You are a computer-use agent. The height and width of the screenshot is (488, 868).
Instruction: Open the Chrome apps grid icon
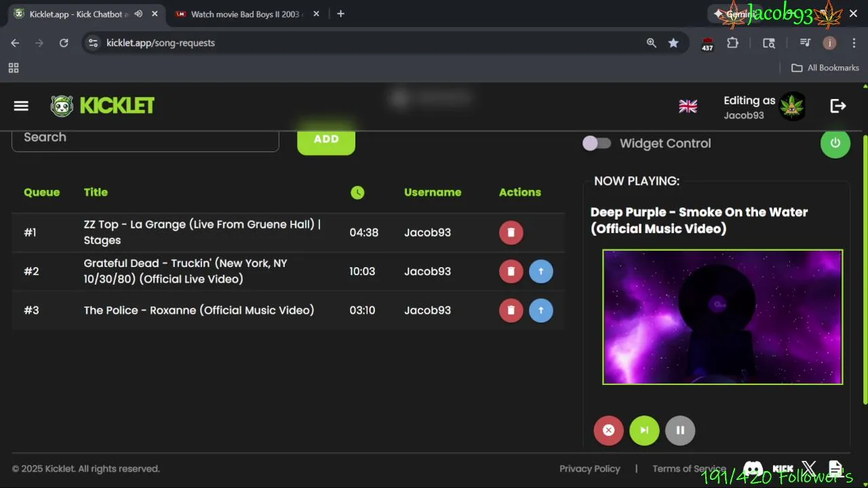pos(14,68)
